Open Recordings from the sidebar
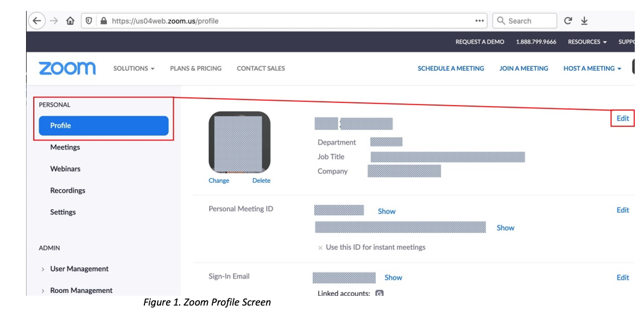Screen dimensions: 644x311 [68, 191]
